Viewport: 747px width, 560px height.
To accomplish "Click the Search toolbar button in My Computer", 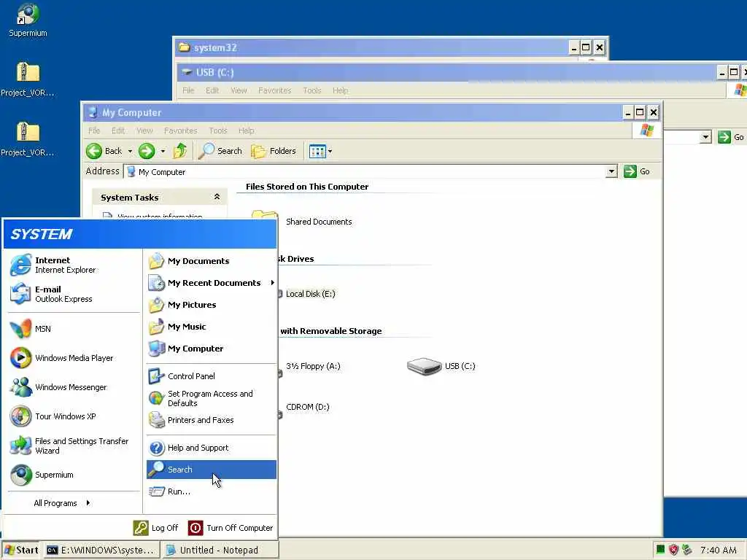I will click(x=220, y=151).
